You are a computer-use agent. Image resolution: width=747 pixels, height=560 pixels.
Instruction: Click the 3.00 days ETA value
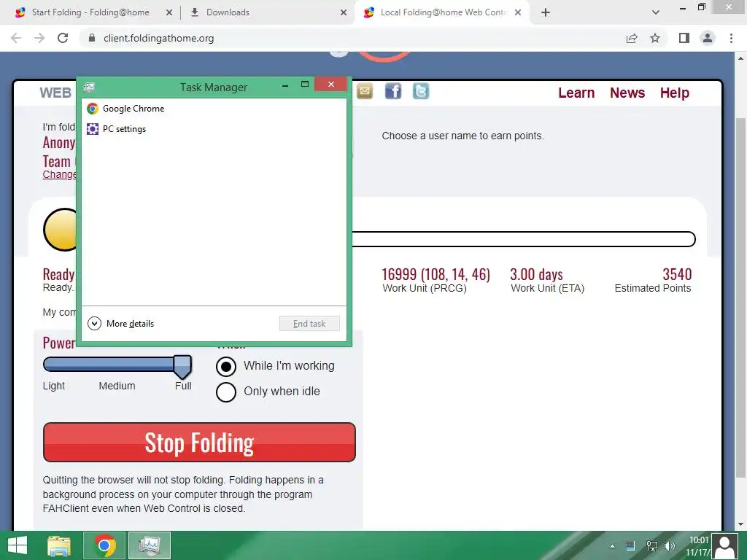pyautogui.click(x=536, y=274)
